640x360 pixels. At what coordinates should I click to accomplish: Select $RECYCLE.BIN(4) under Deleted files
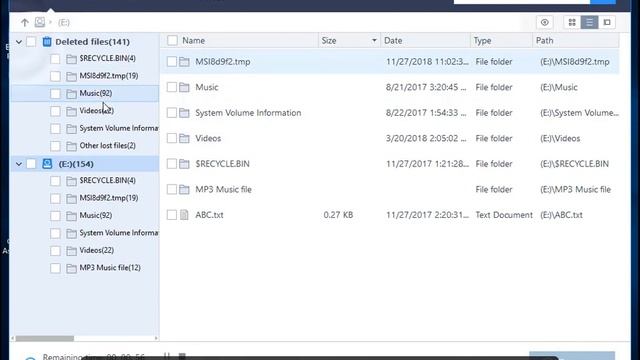coord(107,58)
